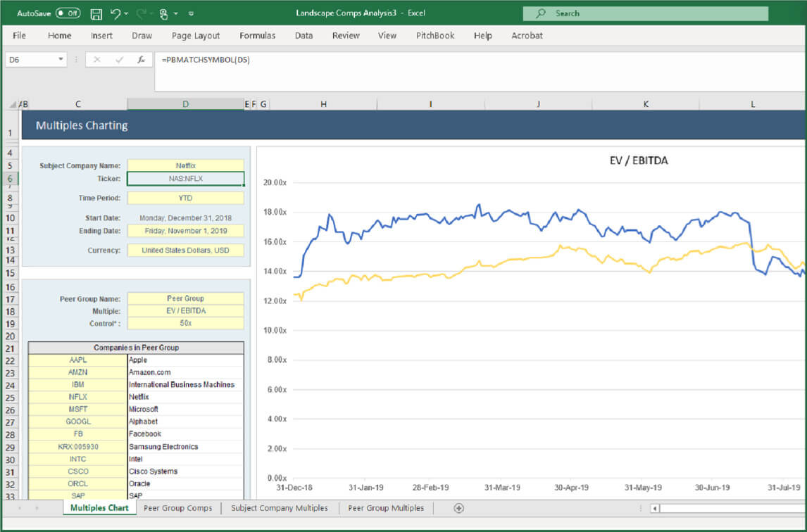This screenshot has height=532, width=807.
Task: Select the Subject Company Multiples sheet tab
Action: [280, 507]
